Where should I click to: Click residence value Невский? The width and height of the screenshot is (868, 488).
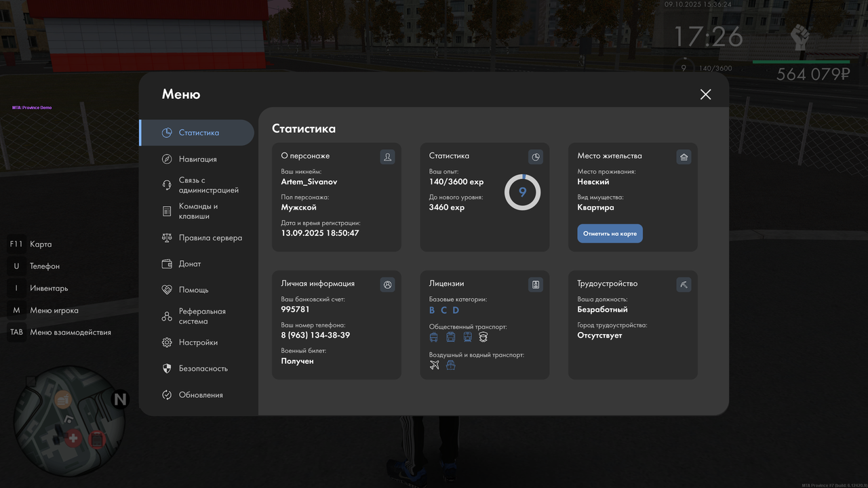(x=593, y=182)
